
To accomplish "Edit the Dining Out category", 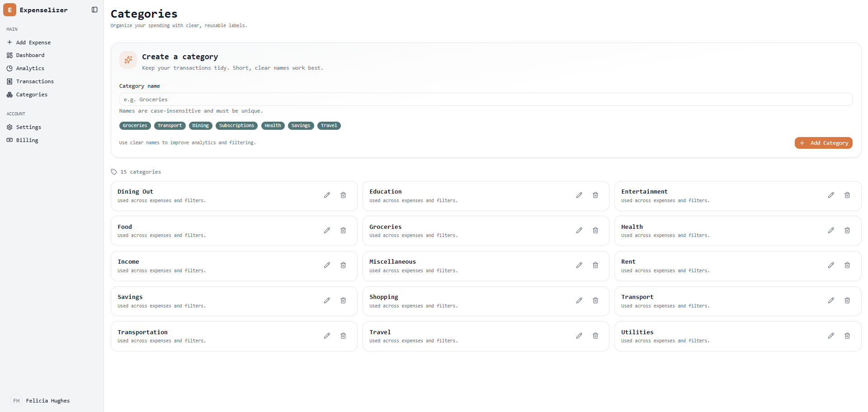I will pos(327,195).
